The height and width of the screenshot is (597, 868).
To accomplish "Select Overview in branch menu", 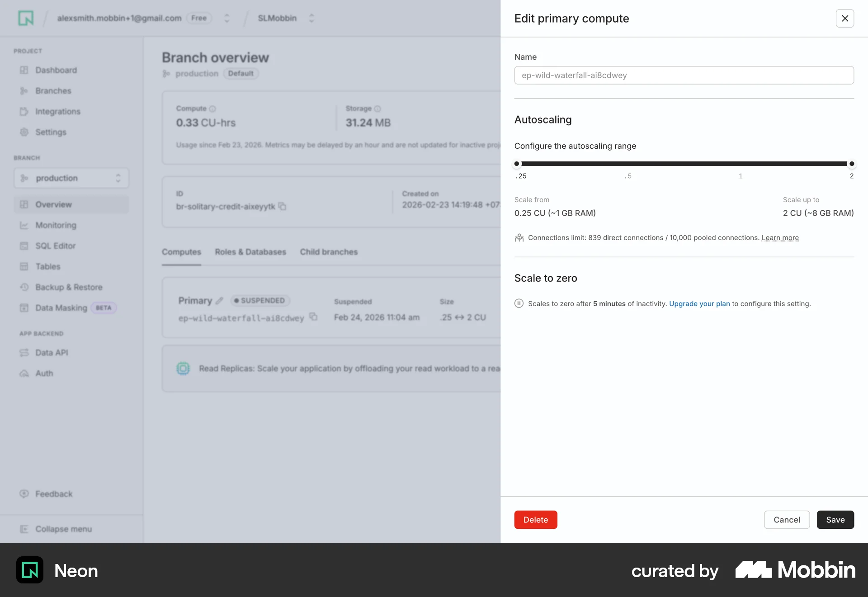I will [x=71, y=204].
